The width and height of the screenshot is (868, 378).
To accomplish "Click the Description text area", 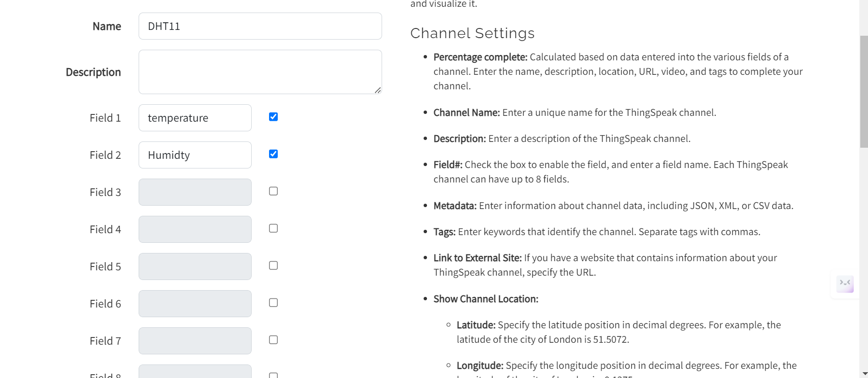I will [x=260, y=72].
